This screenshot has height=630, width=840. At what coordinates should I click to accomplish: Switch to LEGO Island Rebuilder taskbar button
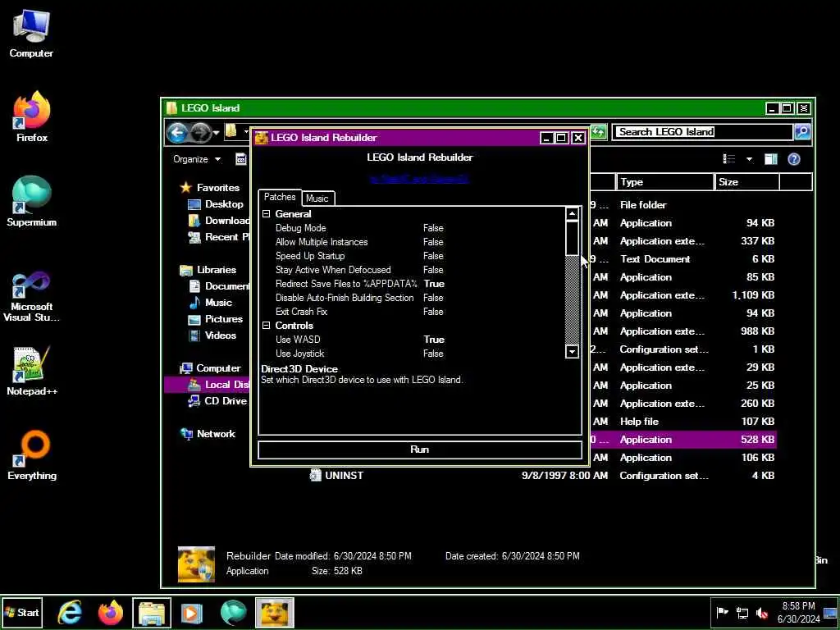[x=274, y=612]
